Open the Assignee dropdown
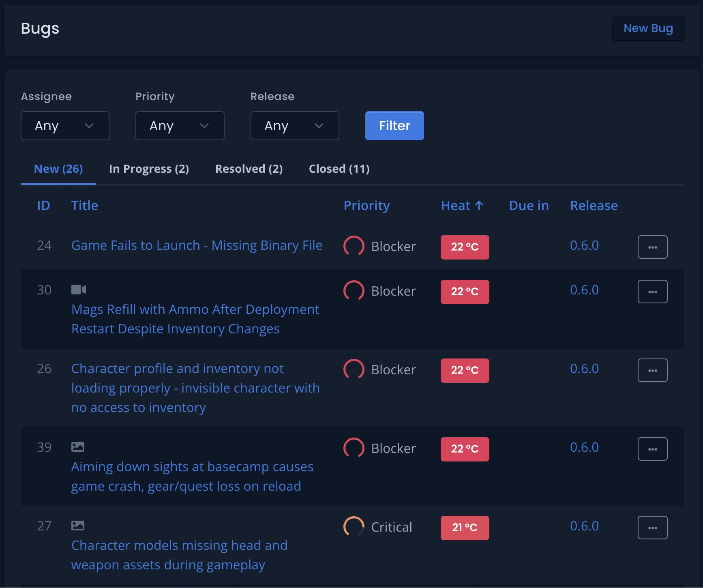 click(x=65, y=126)
